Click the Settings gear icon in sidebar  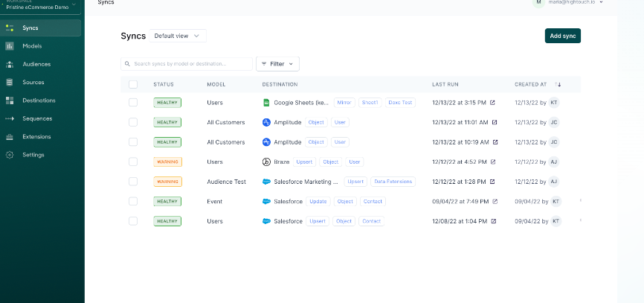click(10, 155)
